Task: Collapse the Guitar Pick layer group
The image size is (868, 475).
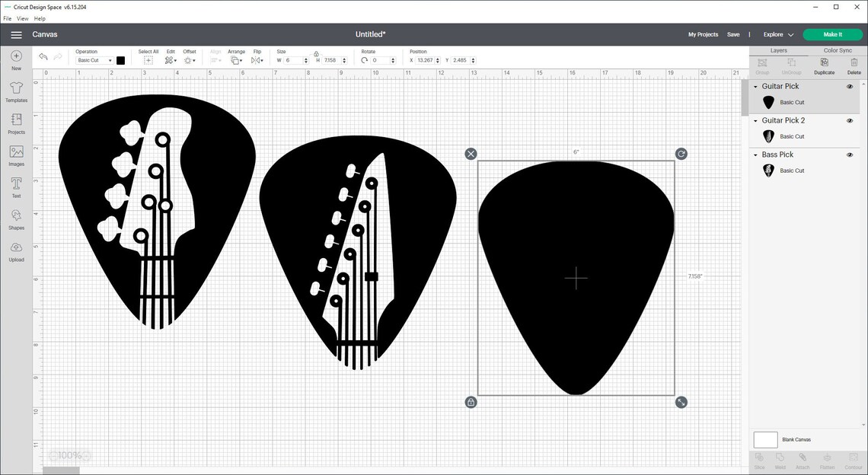Action: [x=755, y=86]
